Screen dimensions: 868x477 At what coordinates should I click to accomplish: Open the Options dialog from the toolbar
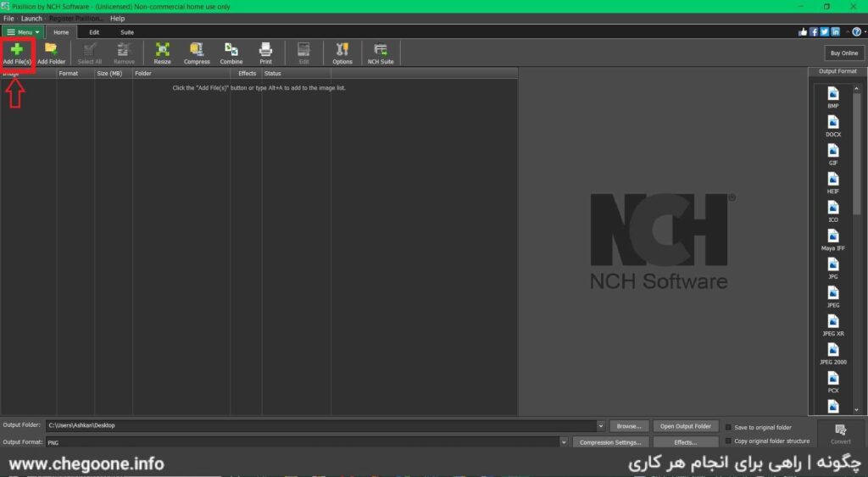pos(342,53)
